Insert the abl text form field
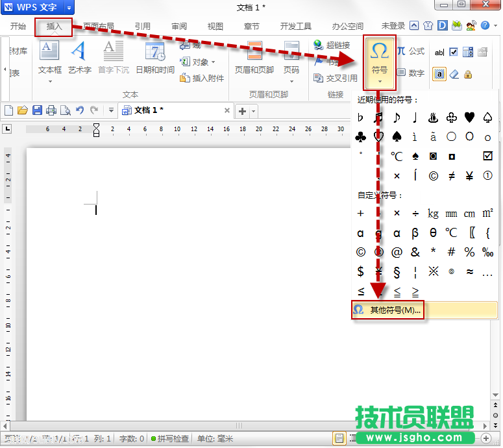The height and width of the screenshot is (448, 503). point(439,53)
